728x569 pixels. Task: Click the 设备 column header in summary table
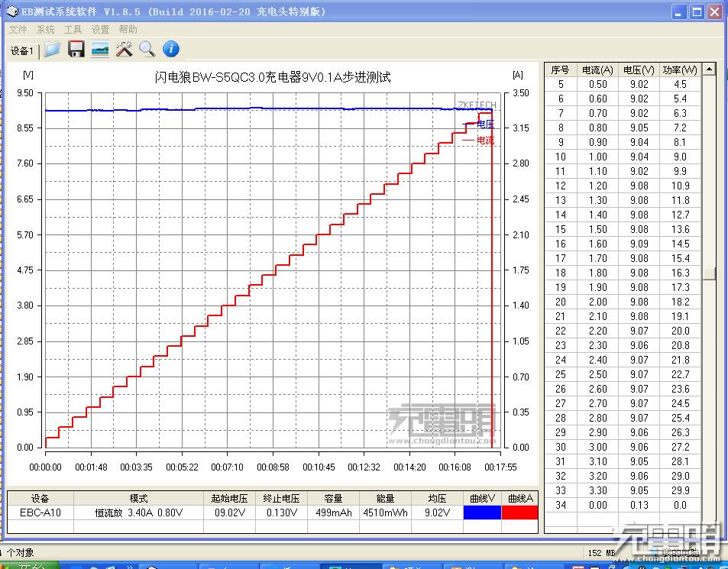[x=40, y=499]
